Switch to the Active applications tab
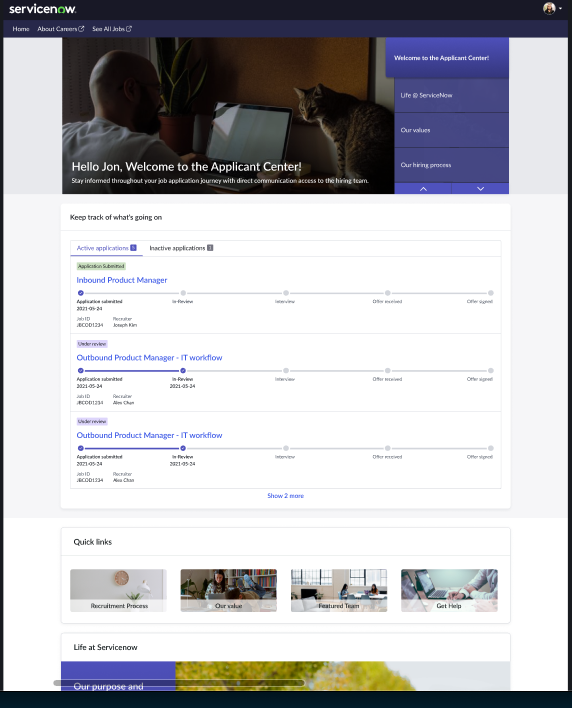 coord(107,248)
